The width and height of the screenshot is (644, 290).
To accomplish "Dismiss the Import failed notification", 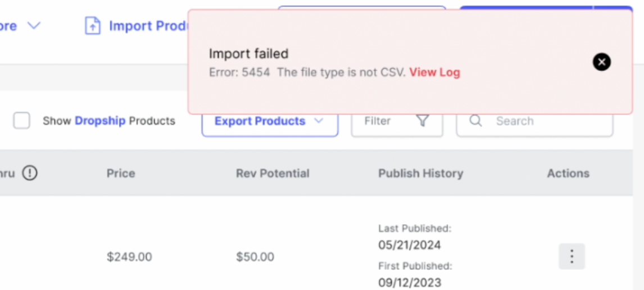I will [601, 62].
